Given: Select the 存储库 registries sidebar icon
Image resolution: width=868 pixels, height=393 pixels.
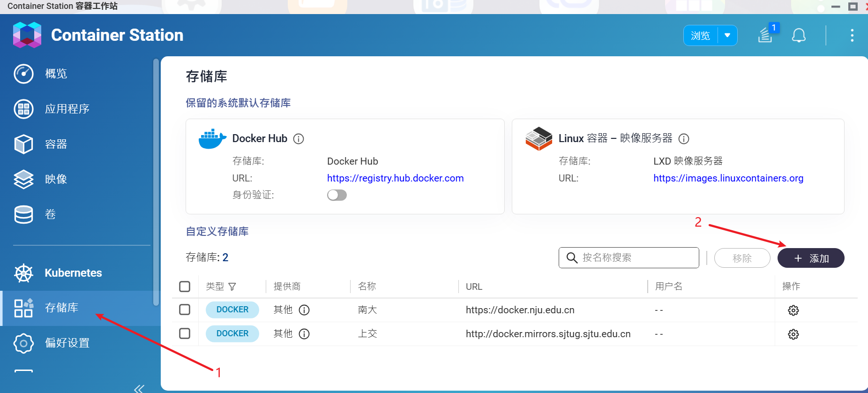Looking at the screenshot, I should (x=23, y=308).
